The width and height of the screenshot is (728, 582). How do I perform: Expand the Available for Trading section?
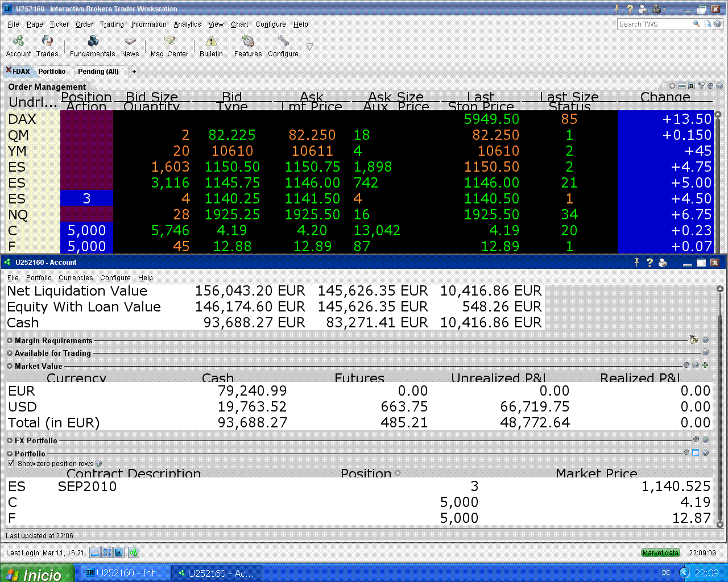coord(10,353)
